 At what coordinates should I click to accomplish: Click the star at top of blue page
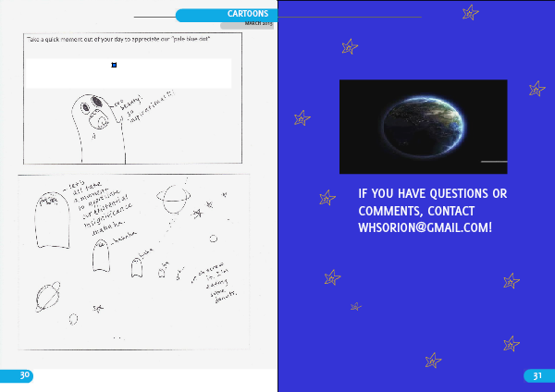(470, 12)
